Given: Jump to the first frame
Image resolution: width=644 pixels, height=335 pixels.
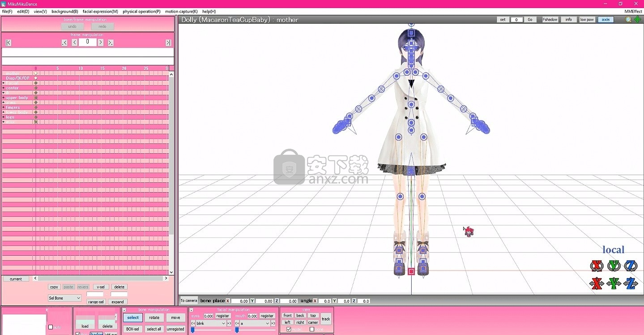Looking at the screenshot, I should click(x=9, y=43).
